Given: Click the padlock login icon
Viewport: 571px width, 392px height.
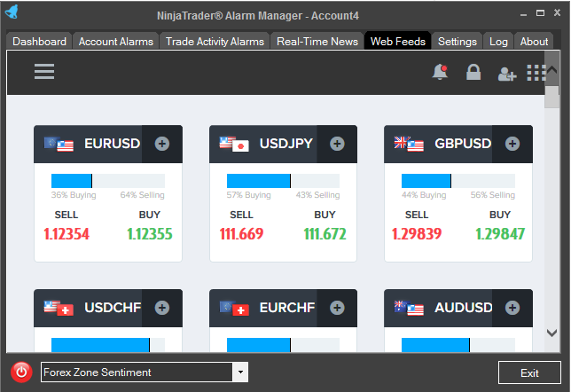Looking at the screenshot, I should click(x=473, y=72).
